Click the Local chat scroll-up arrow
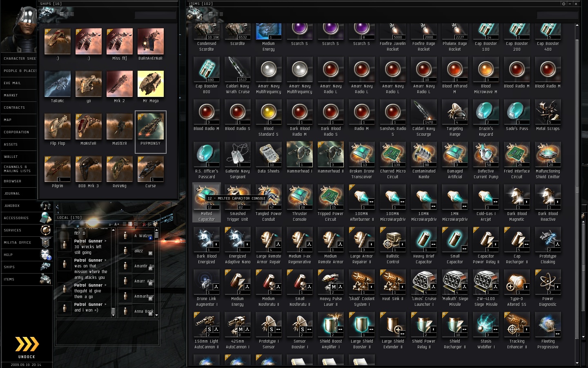Image resolution: width=588 pixels, height=368 pixels. [113, 230]
